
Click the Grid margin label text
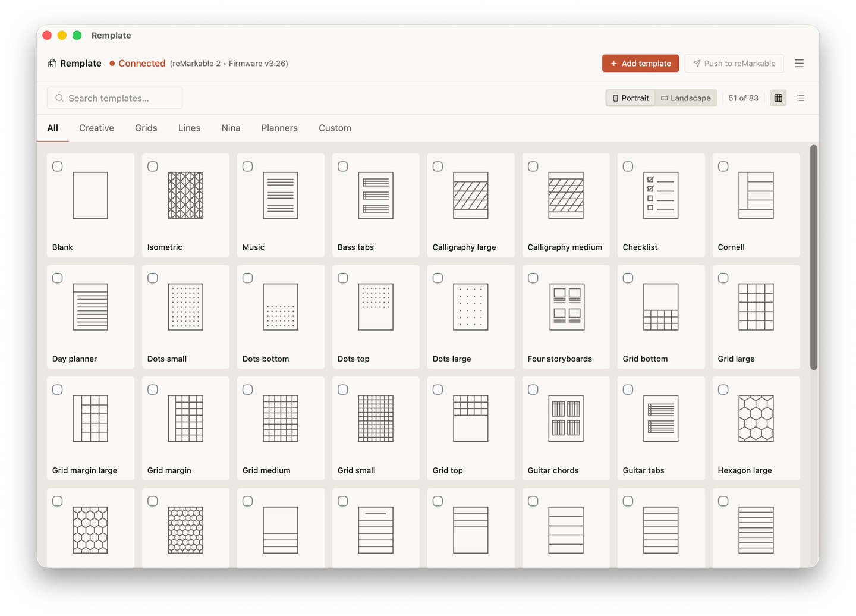point(169,470)
